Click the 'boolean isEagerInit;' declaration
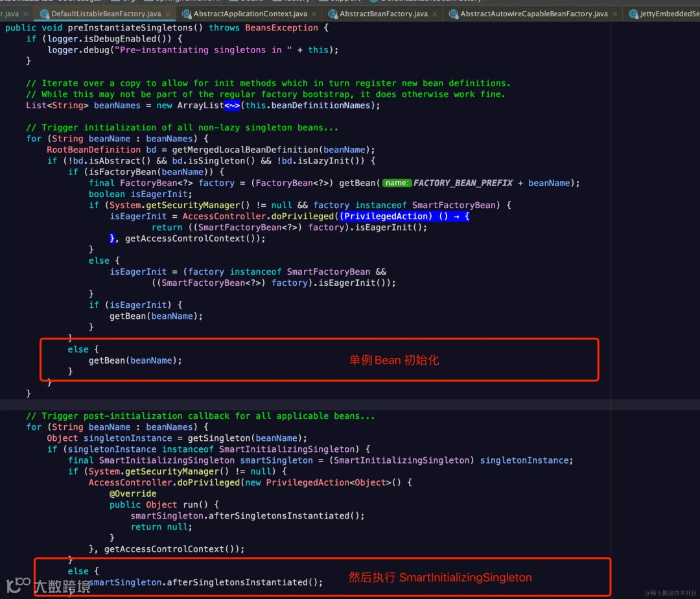This screenshot has width=700, height=599. click(140, 194)
